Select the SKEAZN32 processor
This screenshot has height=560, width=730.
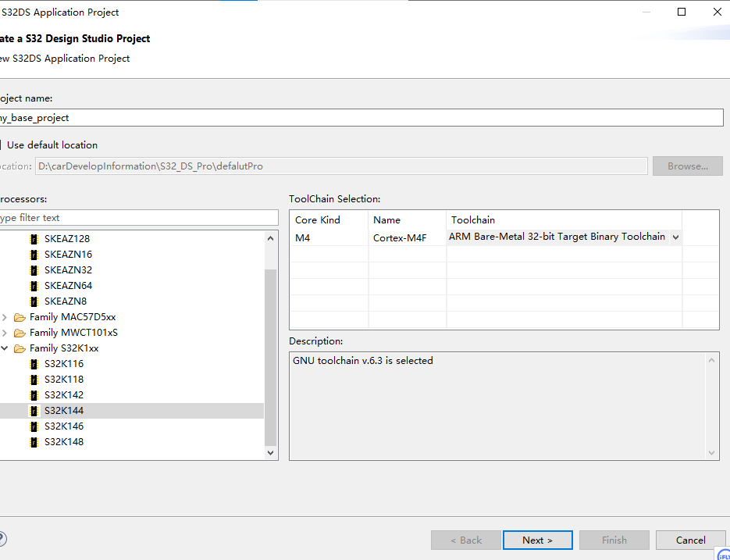68,269
